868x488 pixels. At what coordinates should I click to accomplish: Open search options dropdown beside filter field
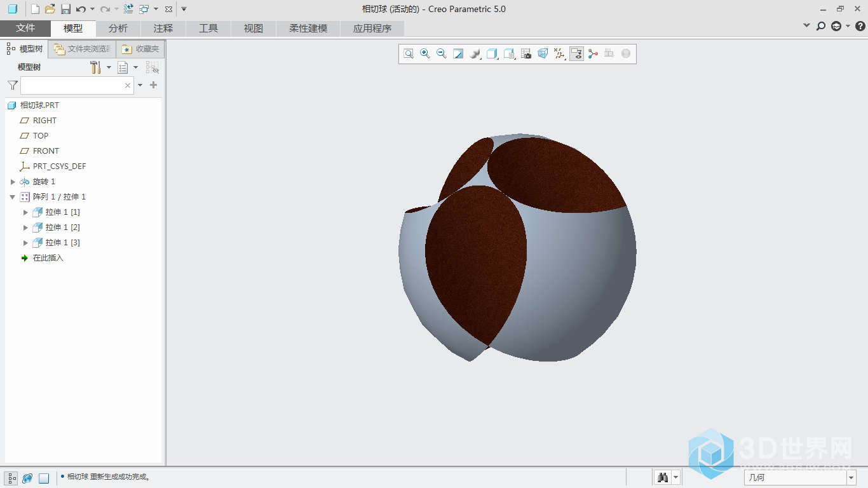140,85
